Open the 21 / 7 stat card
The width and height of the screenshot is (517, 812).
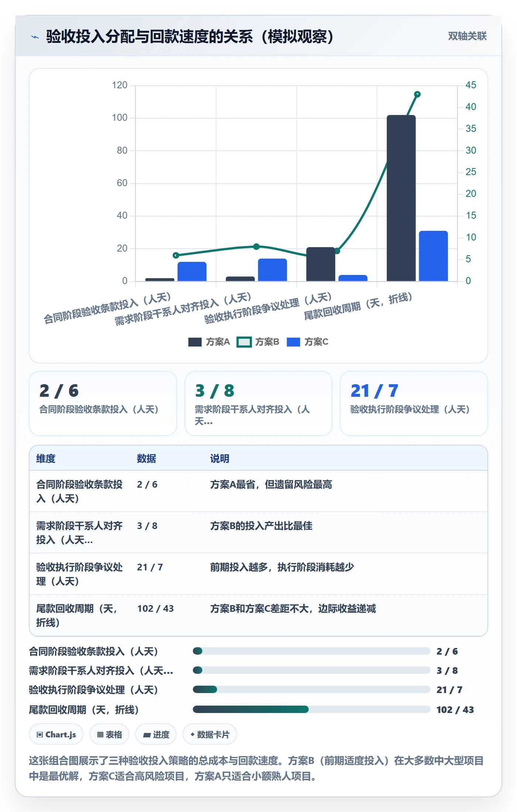point(414,403)
